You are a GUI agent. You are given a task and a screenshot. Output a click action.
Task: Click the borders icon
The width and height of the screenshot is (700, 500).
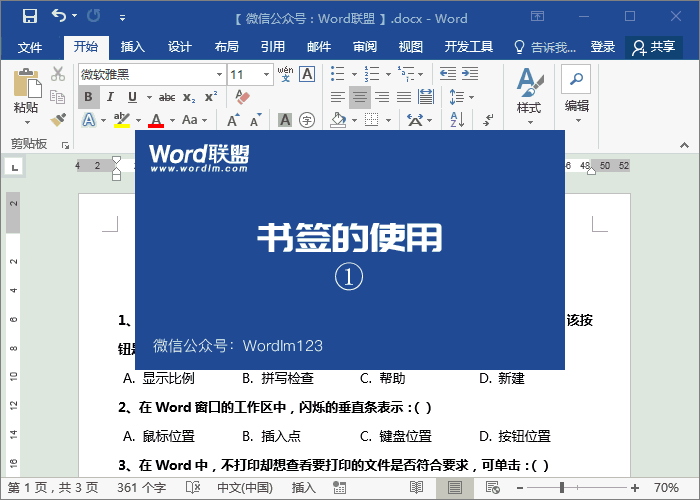pyautogui.click(x=371, y=120)
